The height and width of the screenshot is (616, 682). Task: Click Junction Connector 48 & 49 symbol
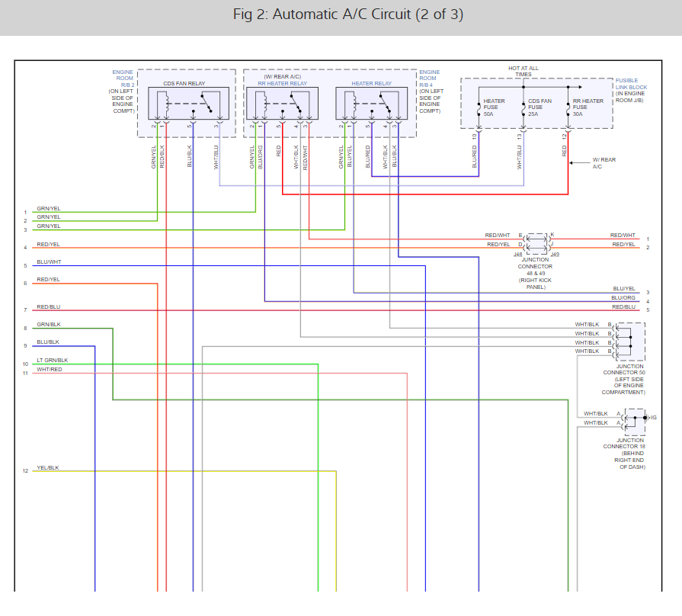click(537, 244)
